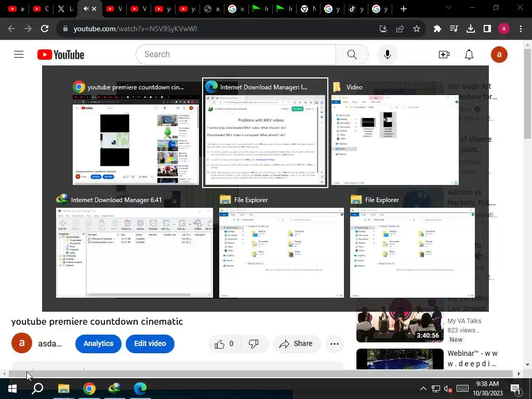This screenshot has height=399, width=532.
Task: Open the Create video icon
Action: [444, 54]
